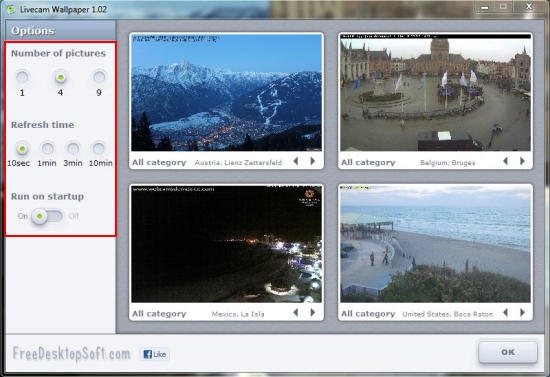Image resolution: width=550 pixels, height=377 pixels.
Task: Click the Facebook Like button
Action: coord(155,354)
